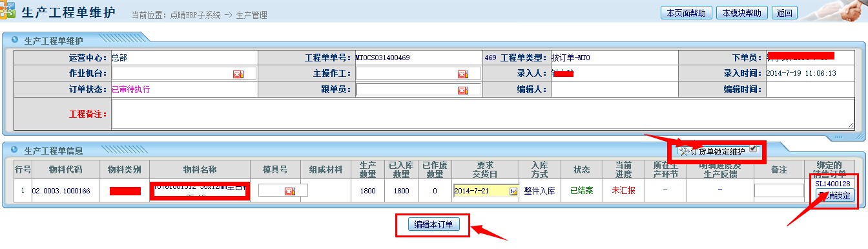Click the 备注 input field in row 1
The width and height of the screenshot is (868, 249).
coord(779,191)
